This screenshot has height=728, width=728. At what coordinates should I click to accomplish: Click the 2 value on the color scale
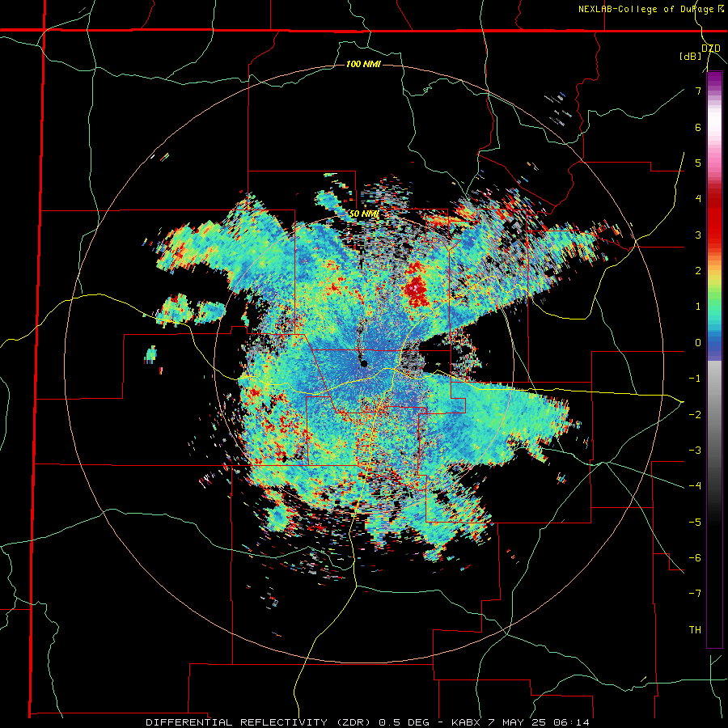tap(698, 271)
